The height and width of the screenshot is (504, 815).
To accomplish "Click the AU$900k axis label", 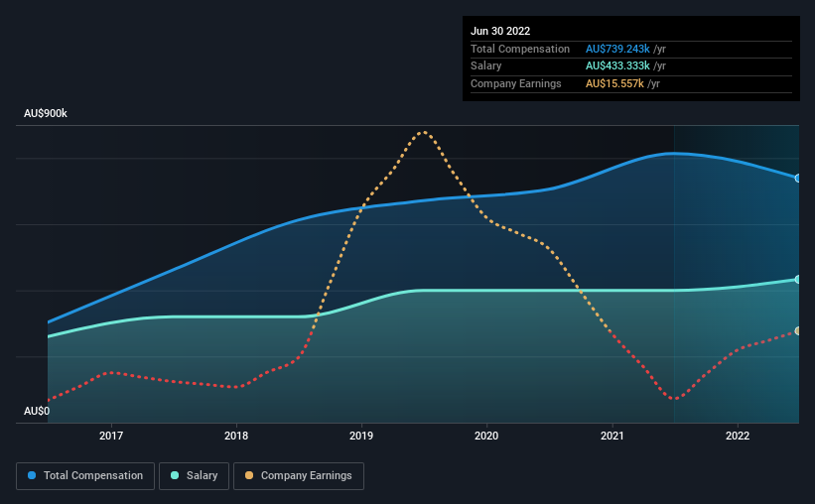I will (46, 113).
